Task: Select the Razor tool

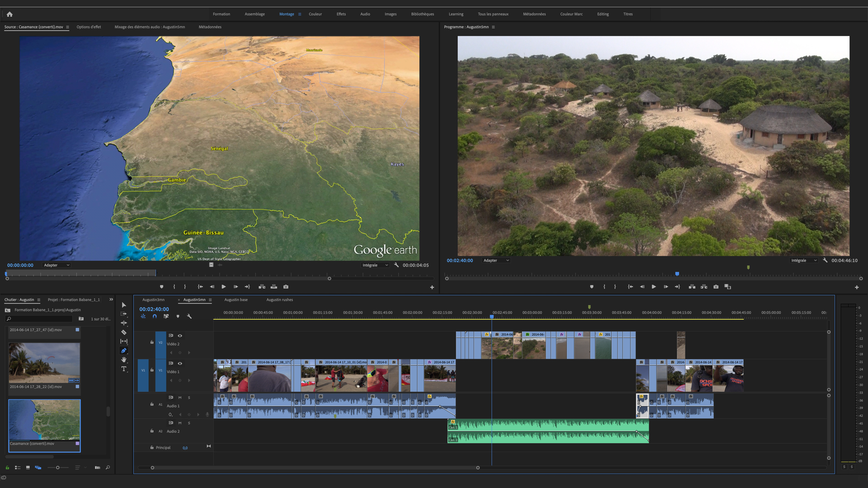Action: [x=124, y=332]
